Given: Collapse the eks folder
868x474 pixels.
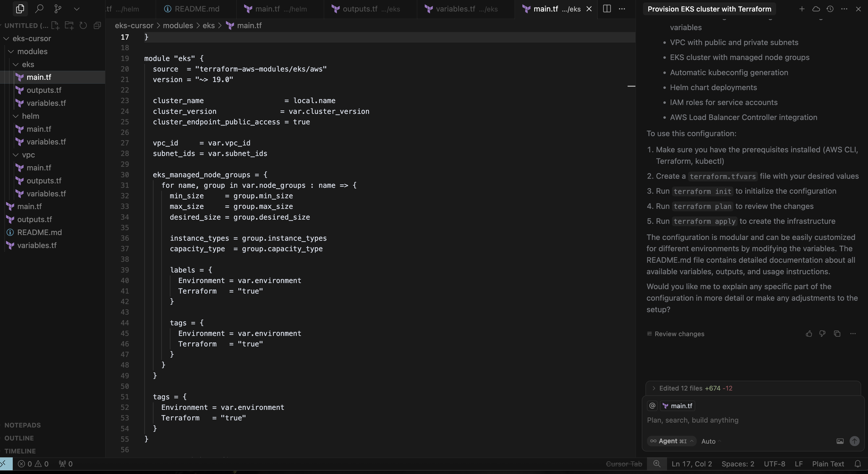Looking at the screenshot, I should [15, 65].
